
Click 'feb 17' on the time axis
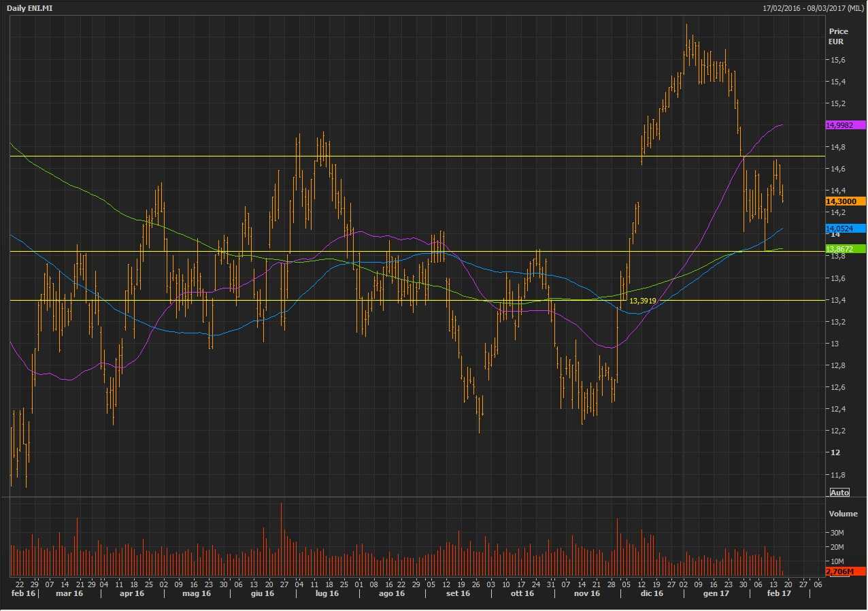(x=779, y=593)
